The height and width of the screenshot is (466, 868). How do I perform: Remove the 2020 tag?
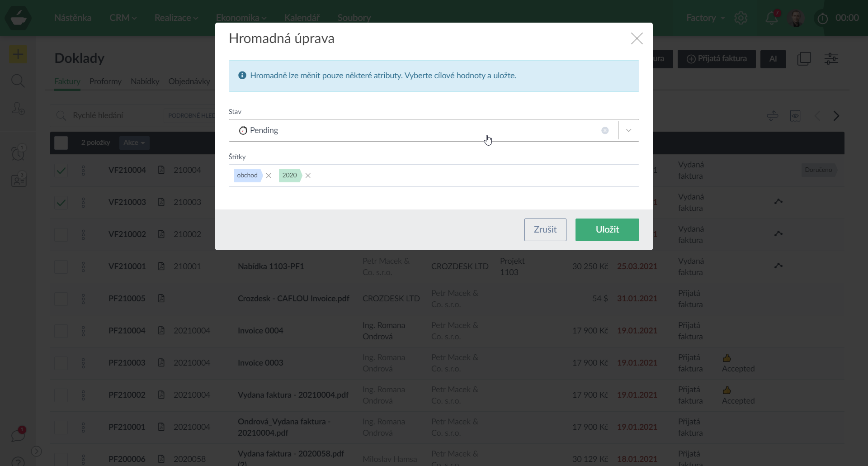(308, 176)
